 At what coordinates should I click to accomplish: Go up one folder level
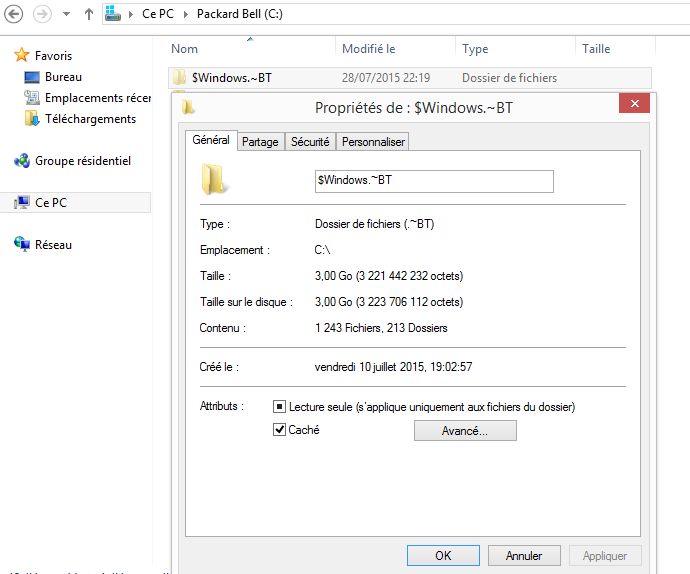coord(89,14)
